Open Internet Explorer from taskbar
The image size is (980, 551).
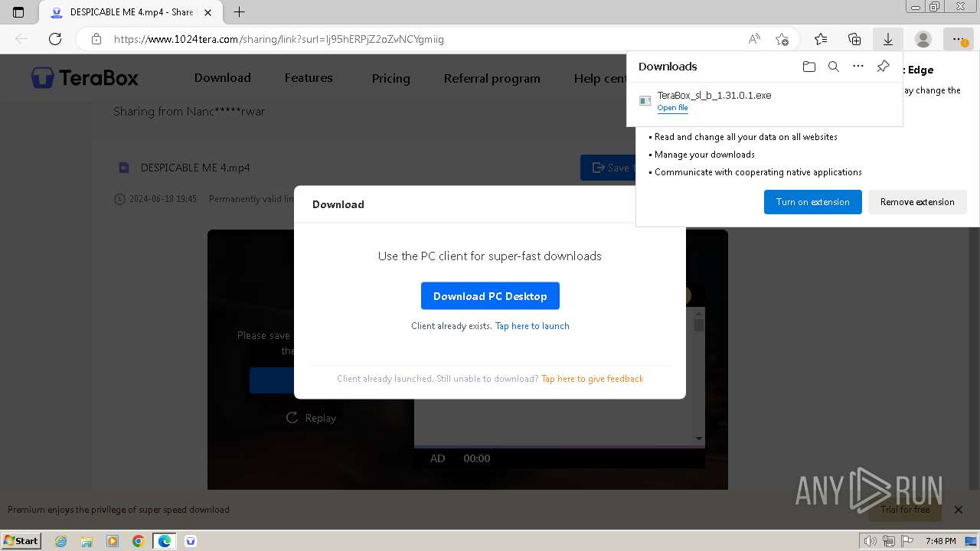tap(60, 541)
